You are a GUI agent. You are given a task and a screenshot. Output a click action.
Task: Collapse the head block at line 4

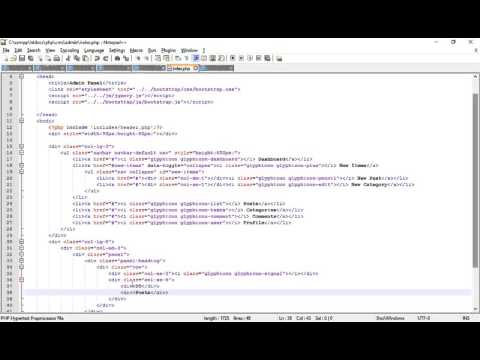(x=21, y=76)
